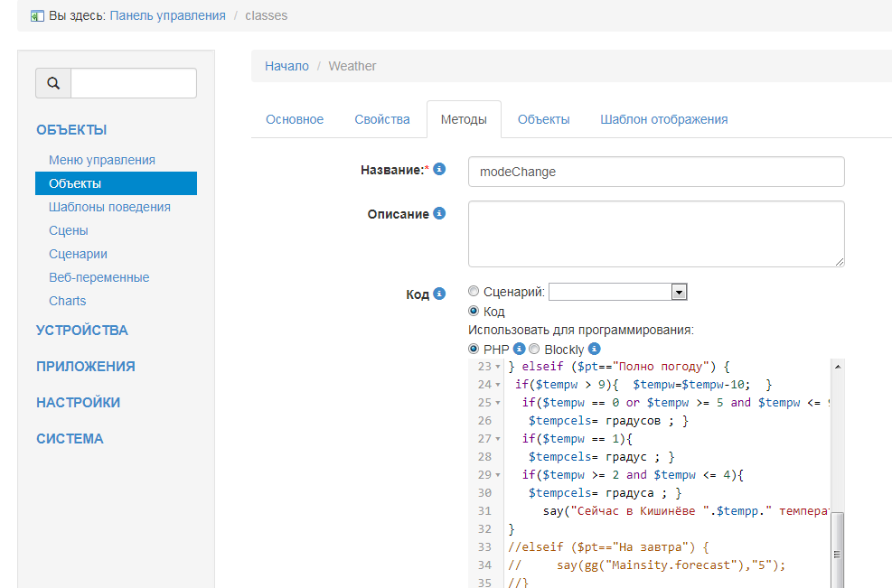The image size is (892, 588).
Task: Click info icon next to Название label
Action: 439,169
